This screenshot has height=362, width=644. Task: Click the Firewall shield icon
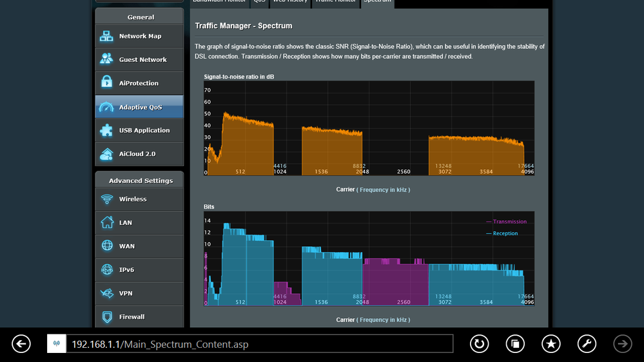point(107,317)
